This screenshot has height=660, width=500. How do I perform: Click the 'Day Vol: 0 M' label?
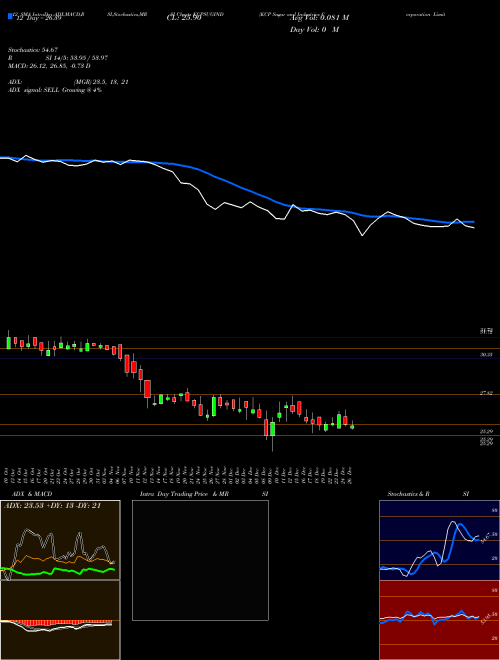(x=314, y=30)
